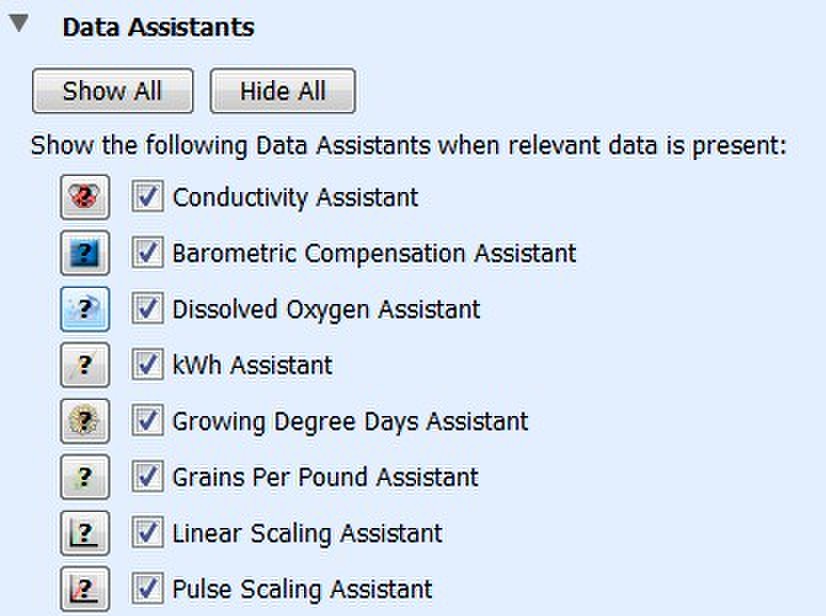Image resolution: width=826 pixels, height=616 pixels.
Task: Uncheck the Conductivity Assistant checkbox
Action: (148, 197)
